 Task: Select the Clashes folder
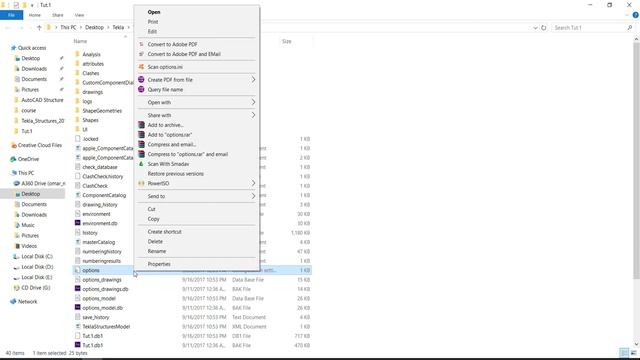pyautogui.click(x=91, y=73)
